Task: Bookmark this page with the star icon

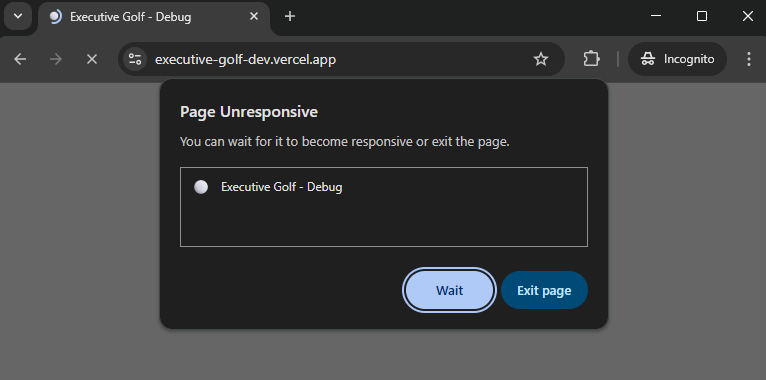Action: 540,60
